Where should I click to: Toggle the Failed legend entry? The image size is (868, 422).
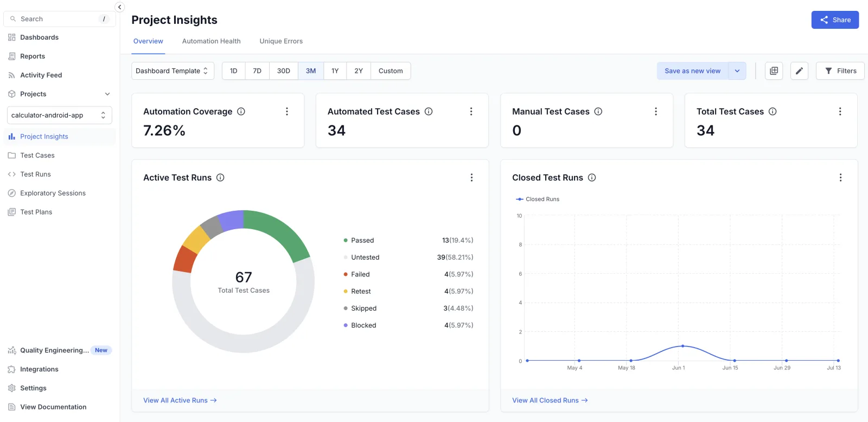coord(356,274)
